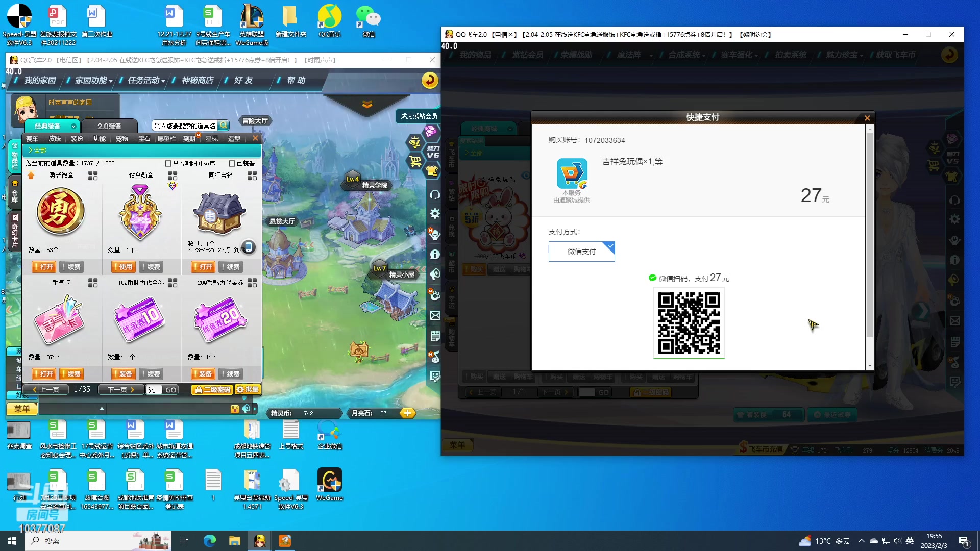Click the headset customer service icon
Viewport: 980px width, 551px height.
[435, 194]
